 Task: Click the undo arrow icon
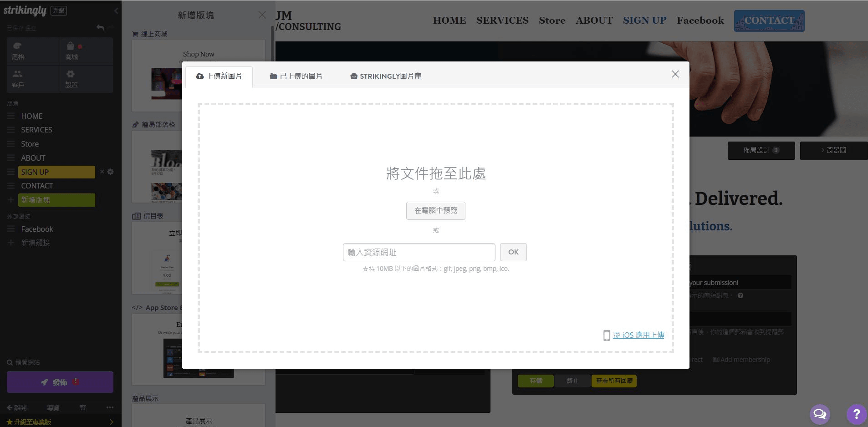pos(100,27)
